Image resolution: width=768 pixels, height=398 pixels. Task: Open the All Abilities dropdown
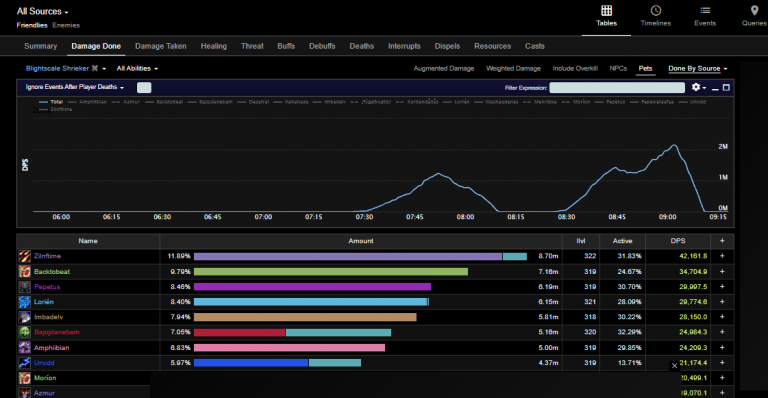click(137, 69)
